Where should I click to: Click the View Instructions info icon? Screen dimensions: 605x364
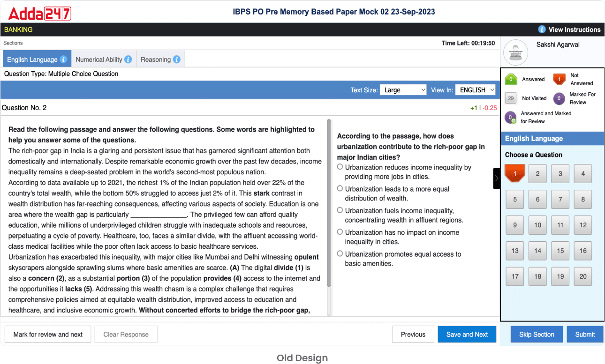click(x=542, y=30)
